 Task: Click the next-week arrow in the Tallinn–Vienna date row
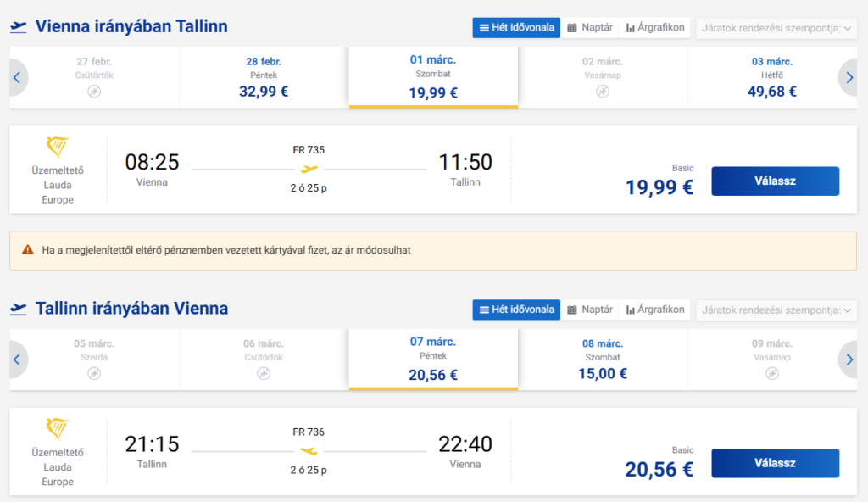click(849, 360)
